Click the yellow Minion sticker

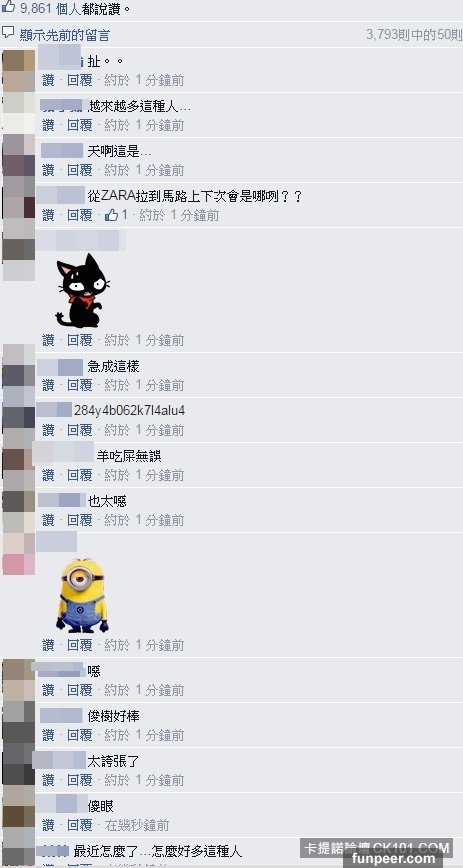click(x=83, y=596)
